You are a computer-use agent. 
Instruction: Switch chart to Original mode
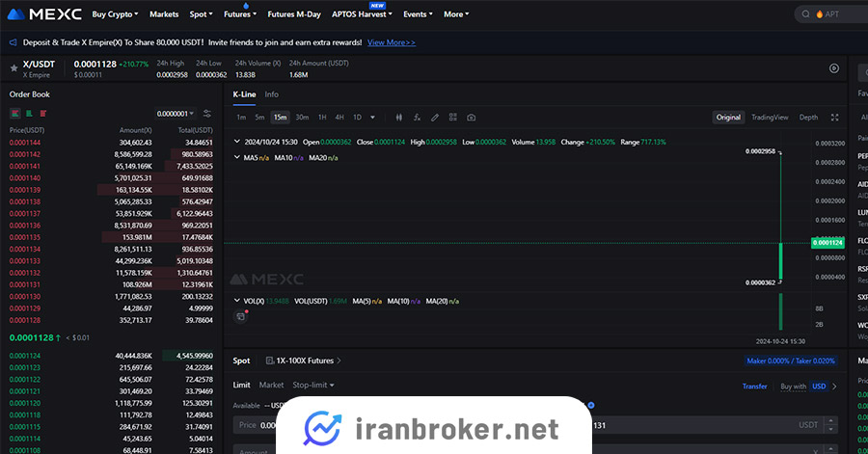pyautogui.click(x=728, y=118)
